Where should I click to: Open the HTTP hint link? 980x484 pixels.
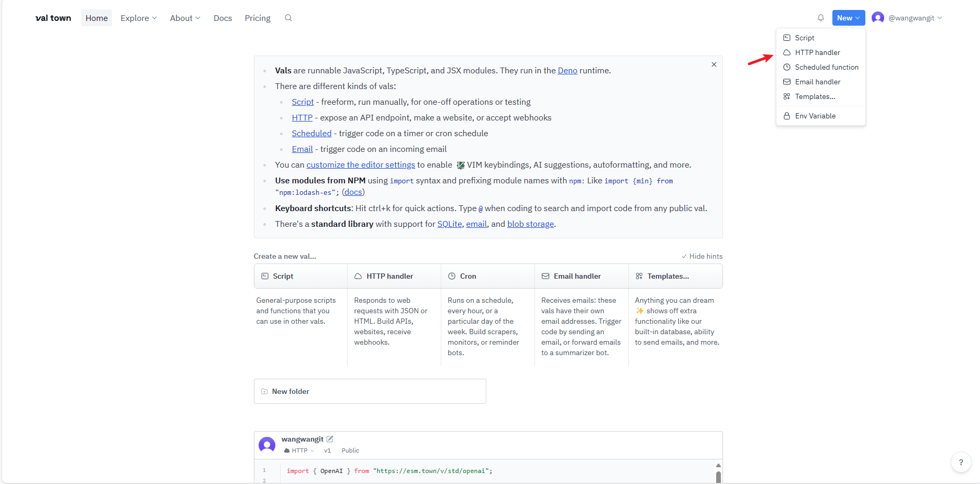click(x=302, y=117)
